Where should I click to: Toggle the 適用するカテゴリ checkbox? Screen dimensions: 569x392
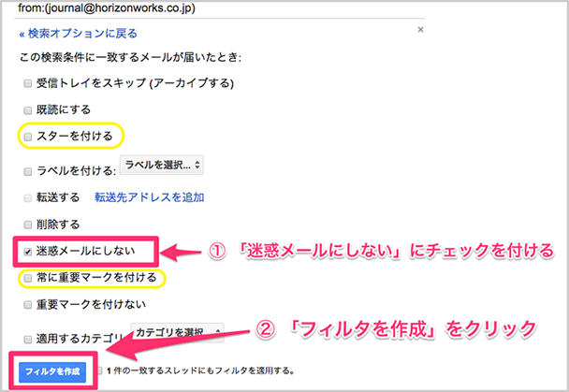click(27, 340)
